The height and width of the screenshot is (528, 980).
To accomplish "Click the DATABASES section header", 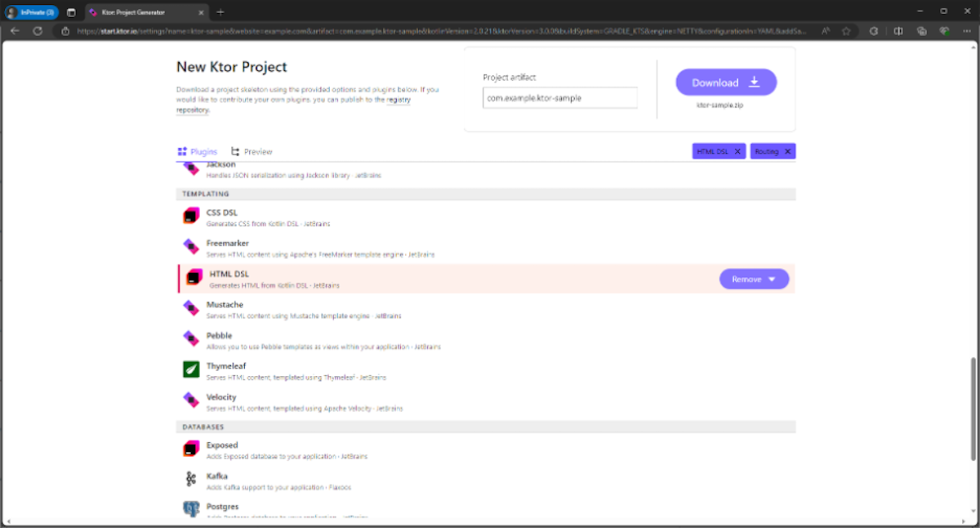I will 486,427.
